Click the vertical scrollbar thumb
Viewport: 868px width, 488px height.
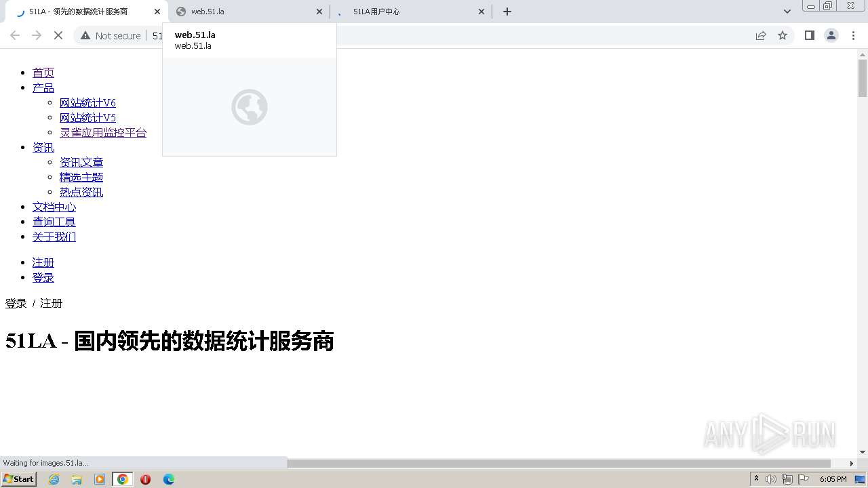[x=863, y=78]
